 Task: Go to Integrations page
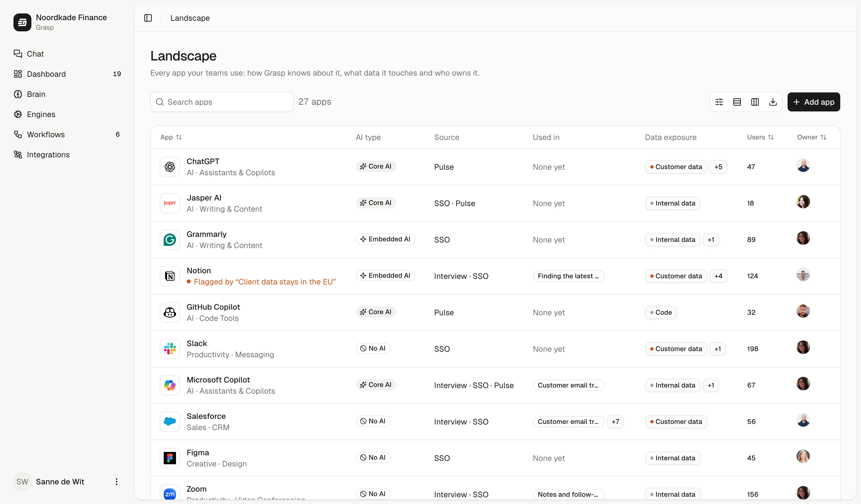[67, 155]
